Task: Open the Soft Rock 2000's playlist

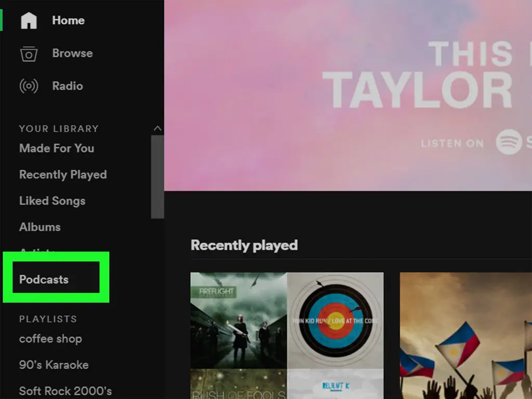Action: pos(66,391)
